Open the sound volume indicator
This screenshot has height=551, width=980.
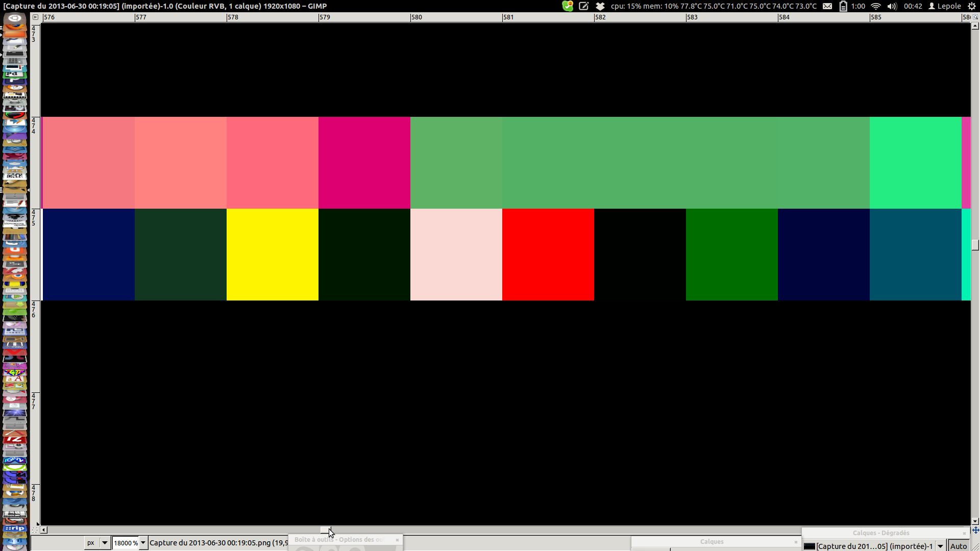[x=892, y=6]
